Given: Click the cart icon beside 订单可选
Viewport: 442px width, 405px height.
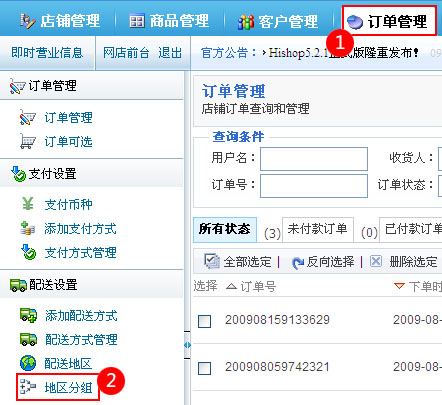Looking at the screenshot, I should (x=28, y=141).
